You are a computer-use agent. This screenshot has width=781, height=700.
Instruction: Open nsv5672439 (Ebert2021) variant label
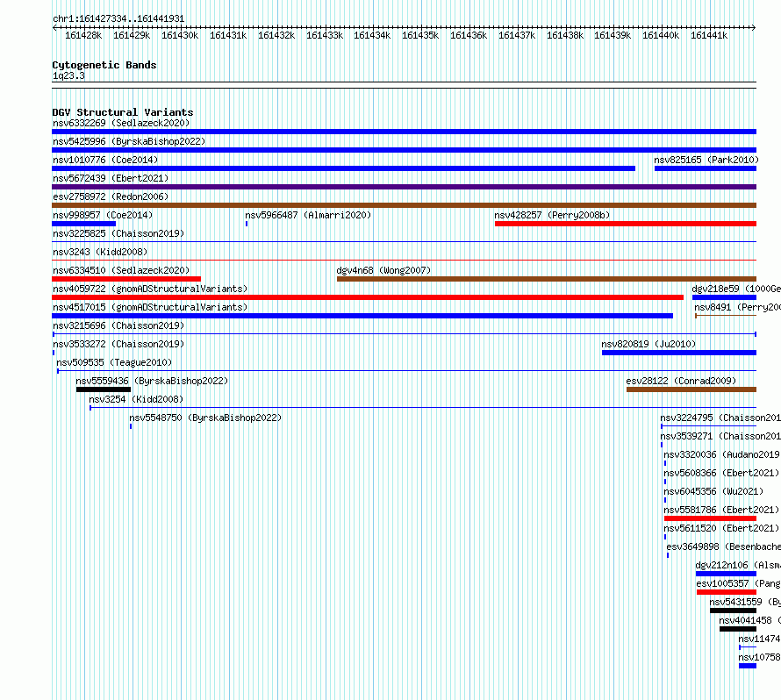point(111,178)
